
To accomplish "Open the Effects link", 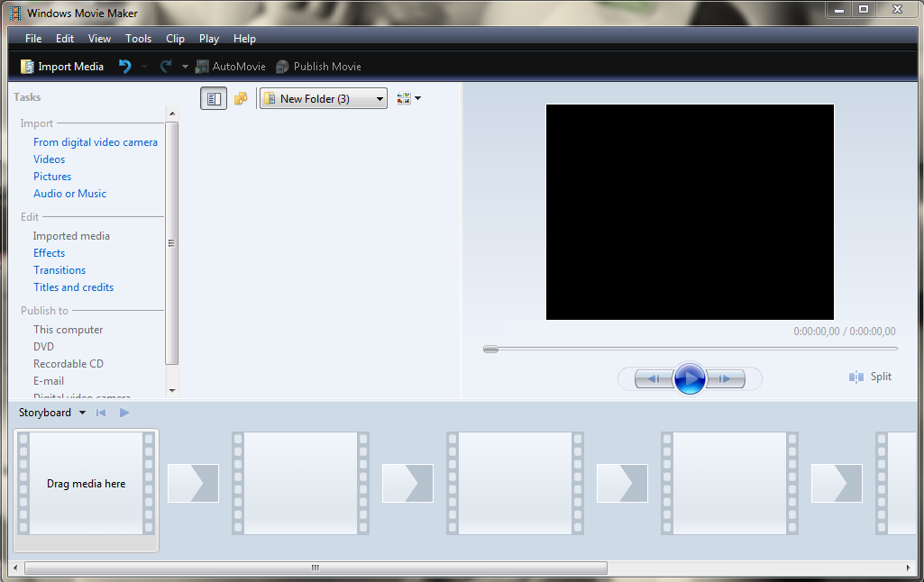I will click(49, 252).
